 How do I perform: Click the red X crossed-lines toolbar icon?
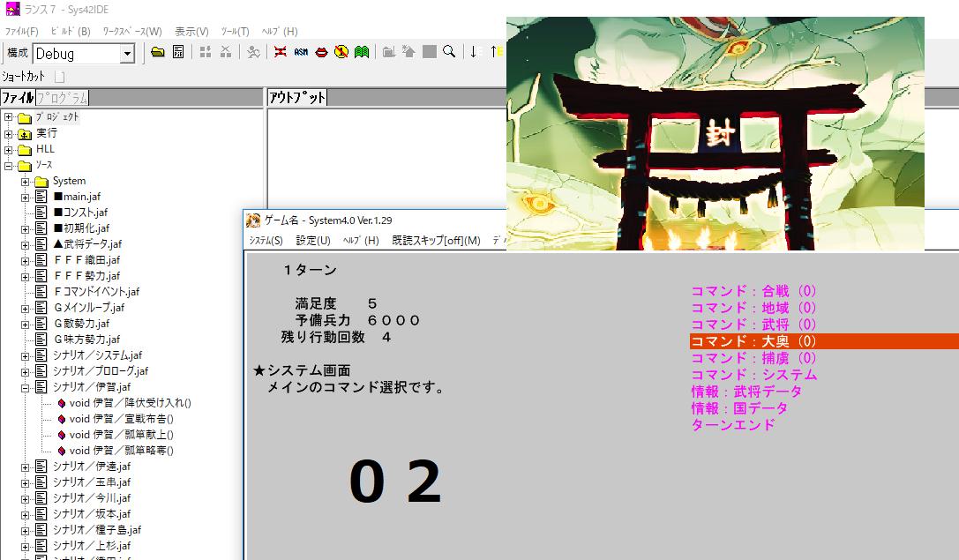[281, 52]
